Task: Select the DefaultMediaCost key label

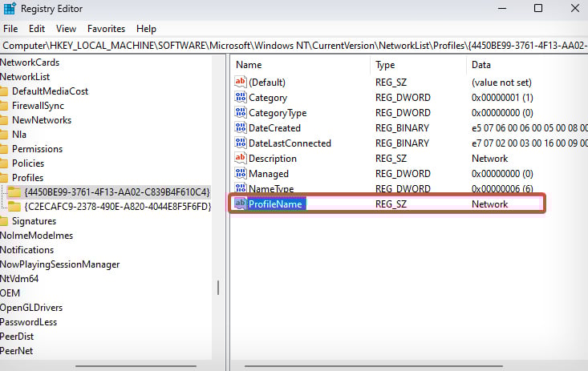Action: pyautogui.click(x=50, y=91)
